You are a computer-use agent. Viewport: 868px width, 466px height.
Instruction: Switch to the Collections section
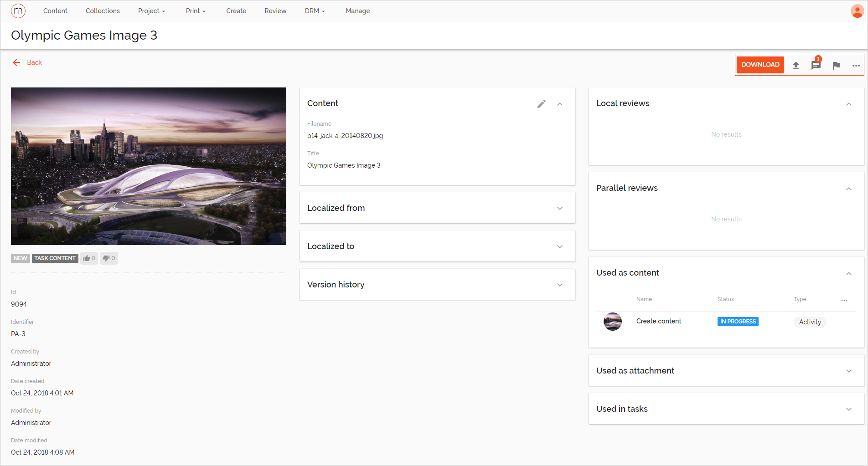coord(103,10)
